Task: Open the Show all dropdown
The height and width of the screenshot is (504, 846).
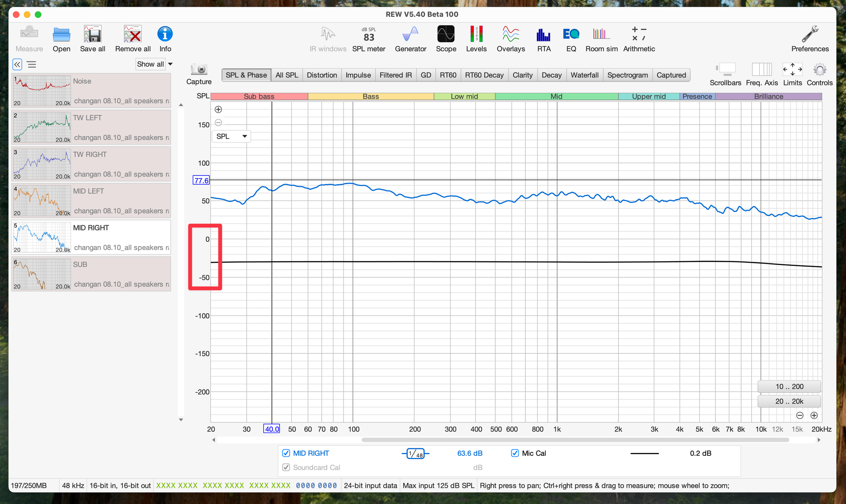Action: (154, 64)
